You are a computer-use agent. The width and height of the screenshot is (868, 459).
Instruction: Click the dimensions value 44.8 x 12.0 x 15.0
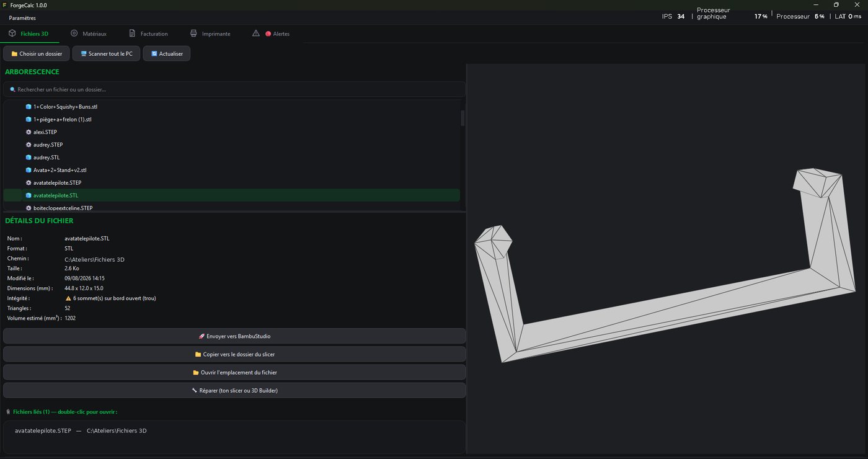pos(84,288)
